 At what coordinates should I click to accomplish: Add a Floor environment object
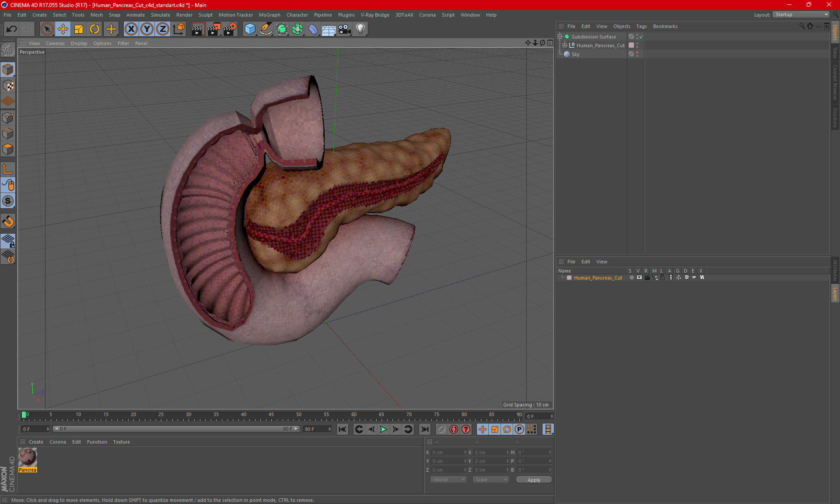[329, 29]
